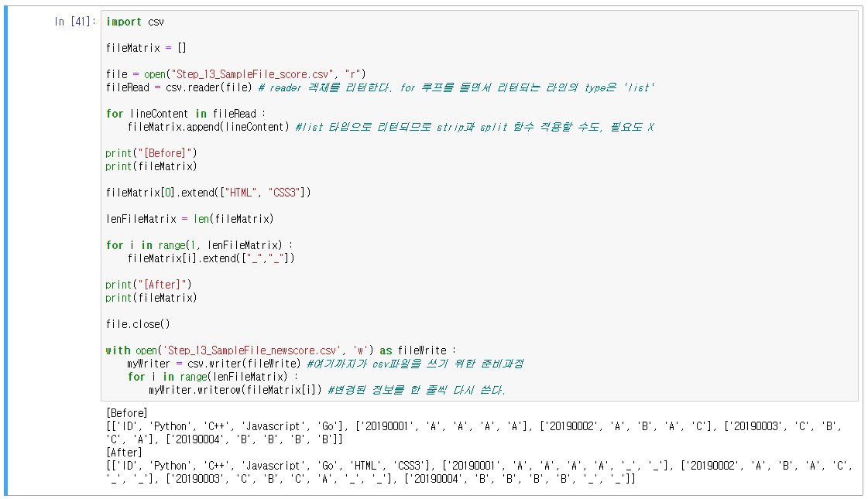This screenshot has width=868, height=499.
Task: Click the 'for i in range(lenFileMatrix)' line
Action: [x=213, y=377]
